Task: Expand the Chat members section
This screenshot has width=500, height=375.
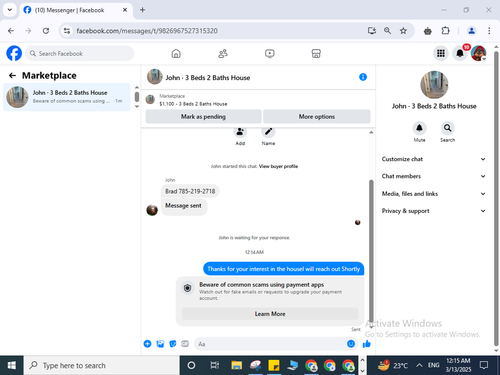Action: point(433,176)
